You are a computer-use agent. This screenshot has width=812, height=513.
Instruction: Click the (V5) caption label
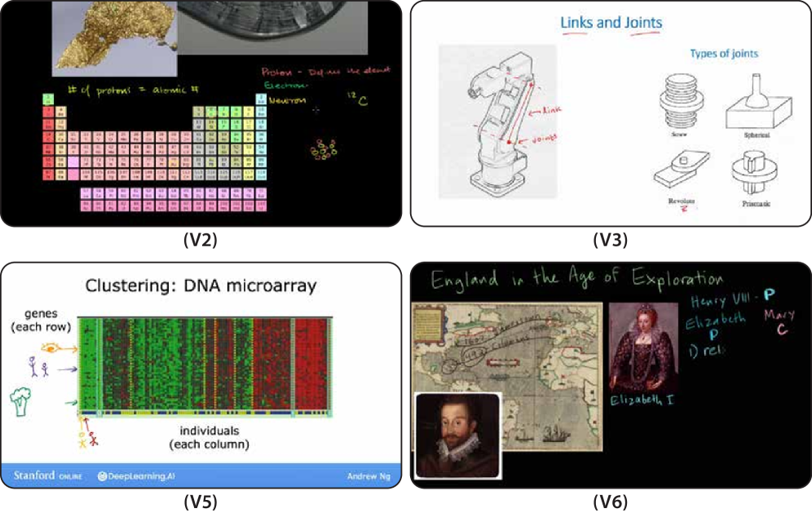click(x=201, y=502)
